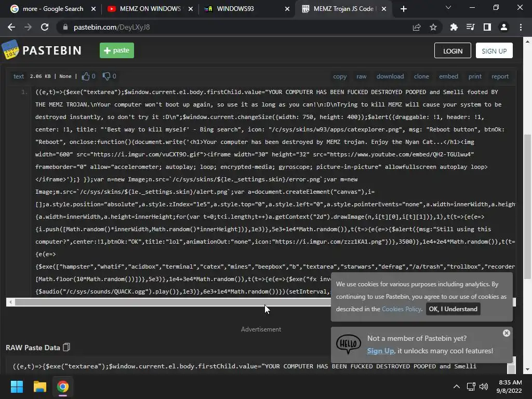Open the volume tray icon
Image resolution: width=532 pixels, height=399 pixels.
(x=484, y=387)
